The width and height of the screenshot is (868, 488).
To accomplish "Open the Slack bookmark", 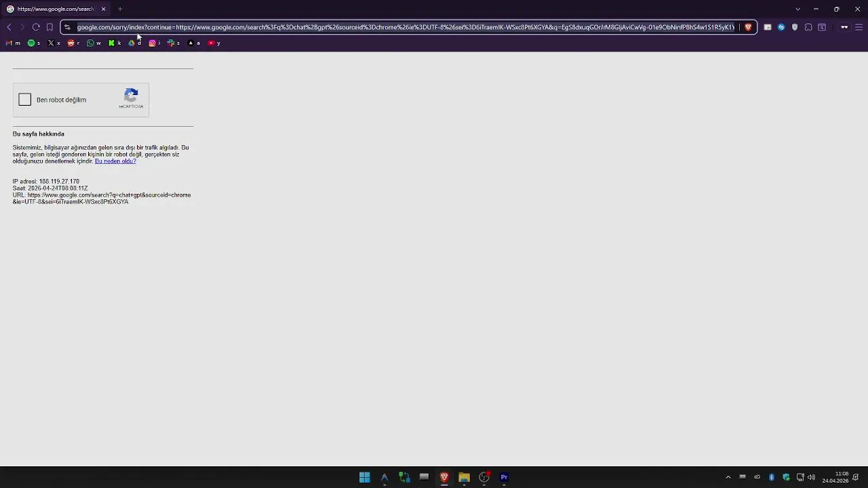I will click(x=174, y=43).
